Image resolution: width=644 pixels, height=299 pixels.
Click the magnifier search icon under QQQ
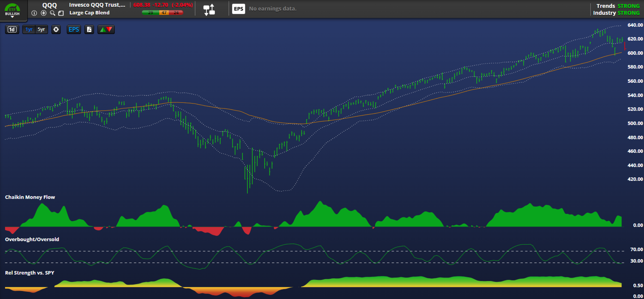point(52,13)
